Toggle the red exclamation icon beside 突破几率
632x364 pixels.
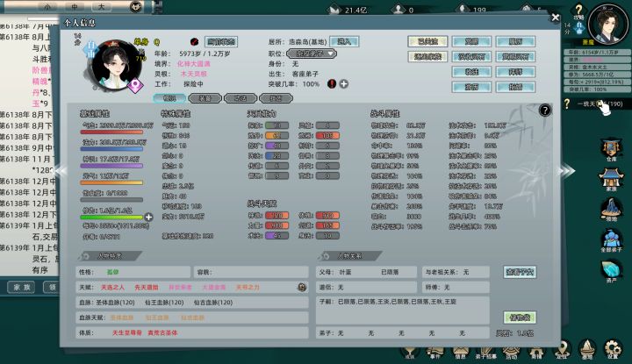pyautogui.click(x=332, y=83)
